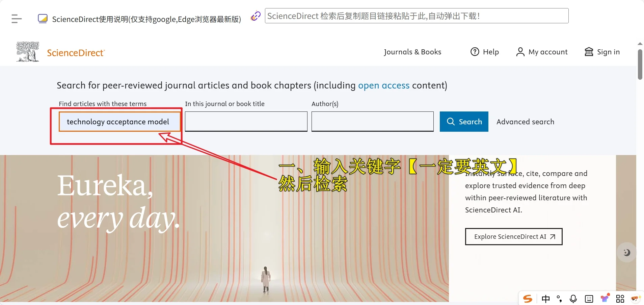
Task: Click the ScienceDirect orange wordmark
Action: pos(76,53)
